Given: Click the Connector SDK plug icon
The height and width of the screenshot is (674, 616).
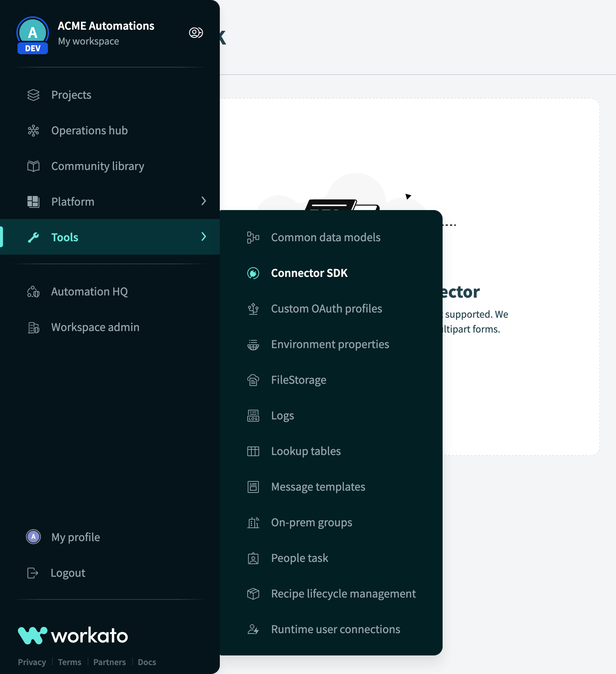Looking at the screenshot, I should tap(253, 273).
